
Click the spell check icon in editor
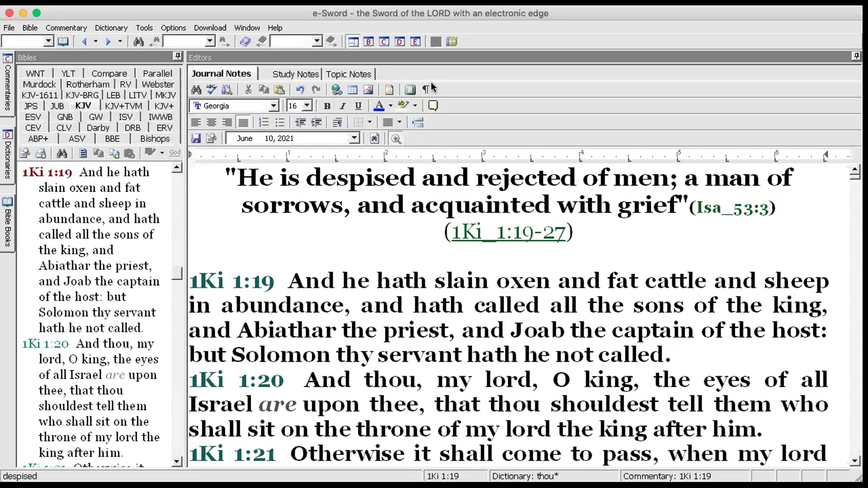(x=212, y=89)
